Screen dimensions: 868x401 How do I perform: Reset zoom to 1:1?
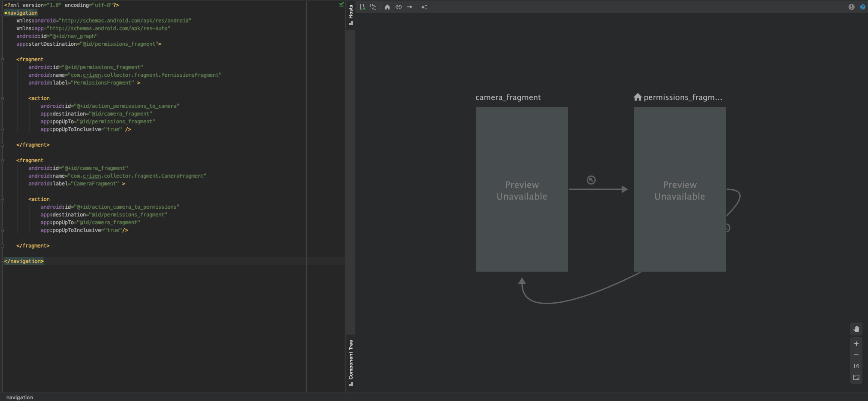click(856, 366)
